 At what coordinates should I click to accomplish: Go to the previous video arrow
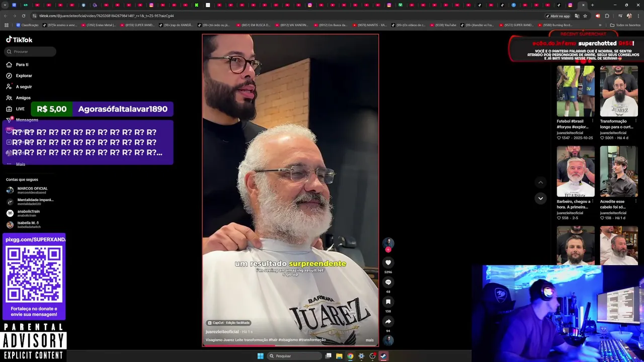540,183
